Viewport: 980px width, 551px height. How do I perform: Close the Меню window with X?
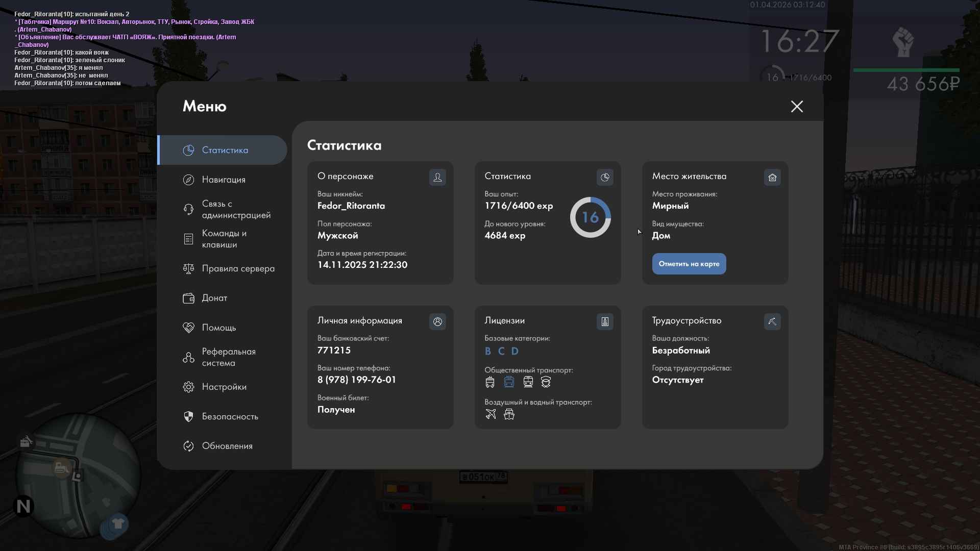point(797,106)
